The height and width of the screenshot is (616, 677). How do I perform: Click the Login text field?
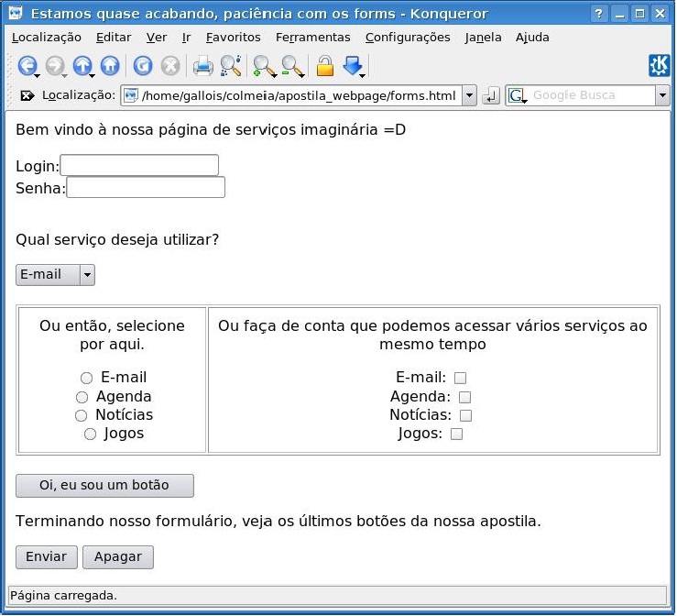pyautogui.click(x=139, y=165)
